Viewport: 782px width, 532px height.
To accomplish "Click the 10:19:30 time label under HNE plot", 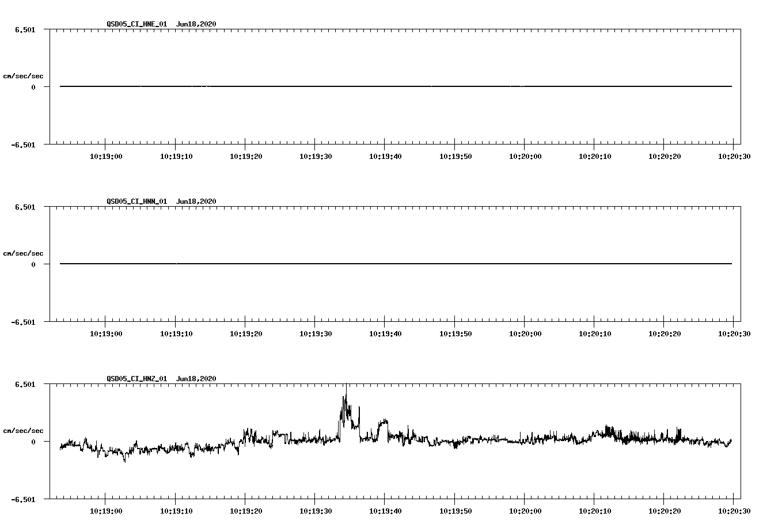I will point(315,156).
